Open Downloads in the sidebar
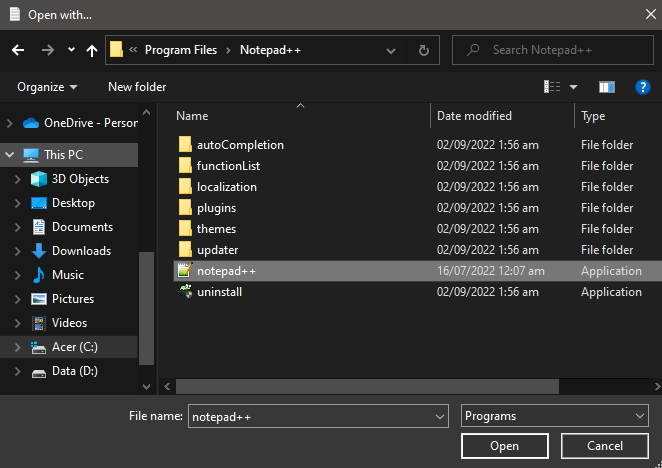Image resolution: width=662 pixels, height=468 pixels. 81,251
